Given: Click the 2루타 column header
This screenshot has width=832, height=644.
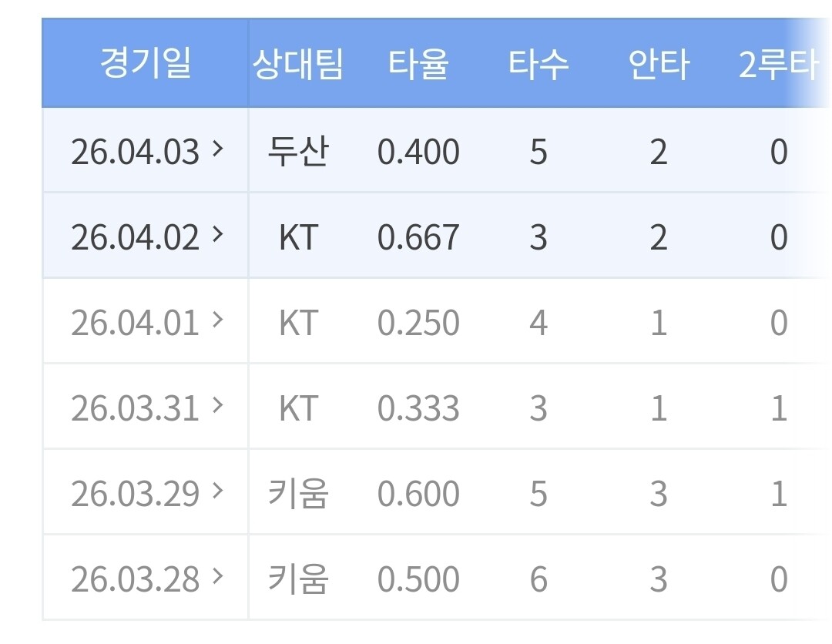Looking at the screenshot, I should point(778,64).
